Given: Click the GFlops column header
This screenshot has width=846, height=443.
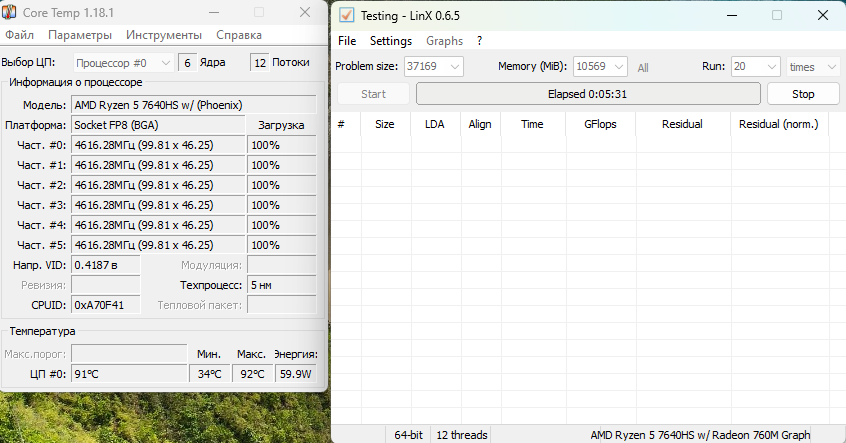Looking at the screenshot, I should [x=600, y=124].
